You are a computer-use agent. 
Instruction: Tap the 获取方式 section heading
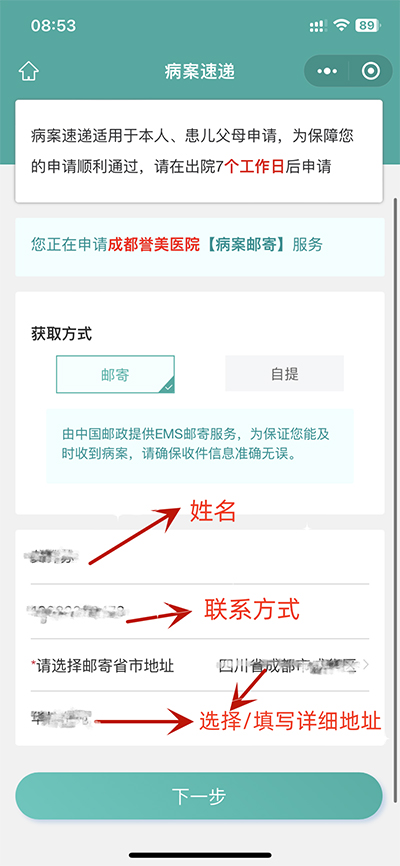61,334
